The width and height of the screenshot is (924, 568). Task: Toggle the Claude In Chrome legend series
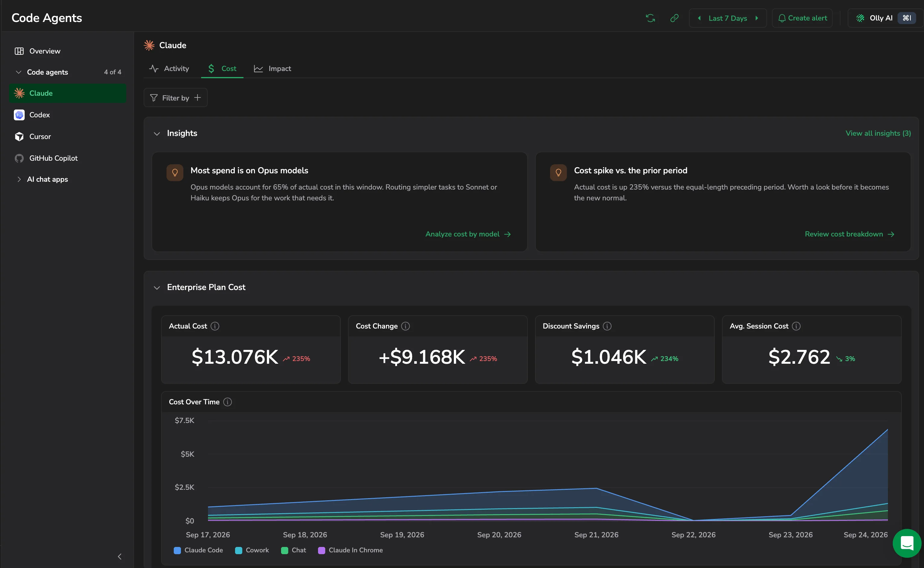350,550
